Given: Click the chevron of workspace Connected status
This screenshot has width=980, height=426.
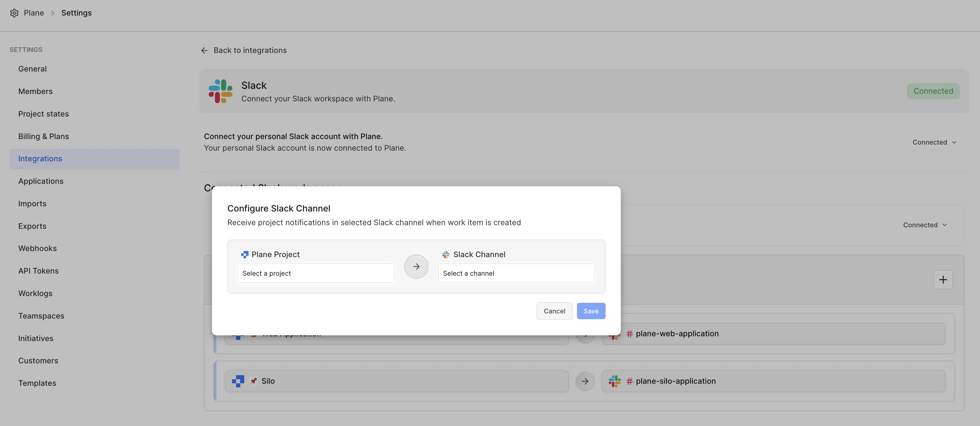Looking at the screenshot, I should [x=945, y=225].
